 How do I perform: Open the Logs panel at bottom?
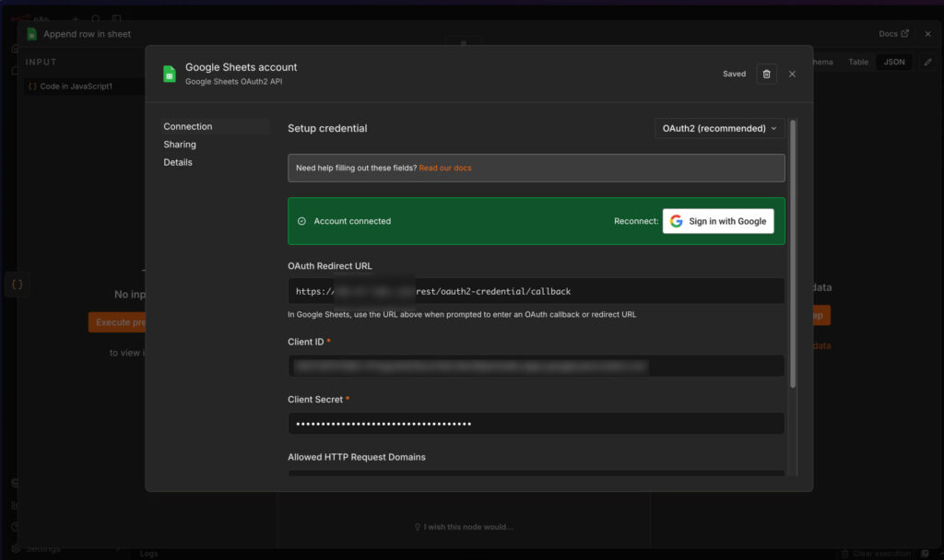[x=148, y=554]
